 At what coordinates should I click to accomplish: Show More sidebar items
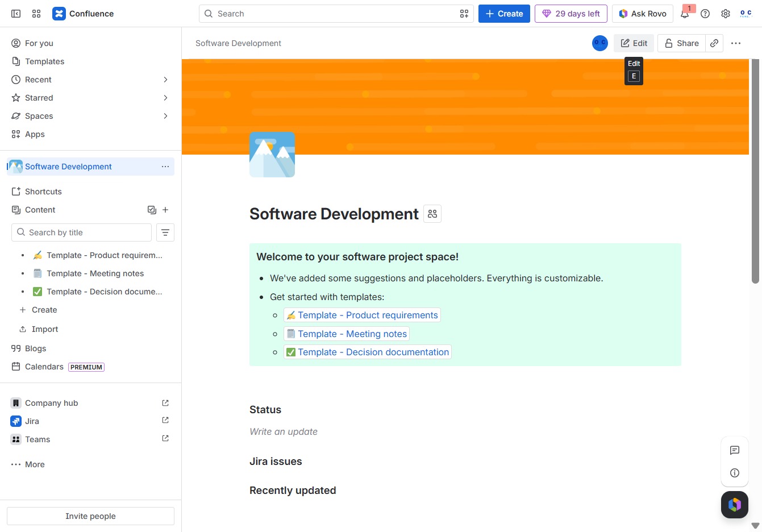90,464
